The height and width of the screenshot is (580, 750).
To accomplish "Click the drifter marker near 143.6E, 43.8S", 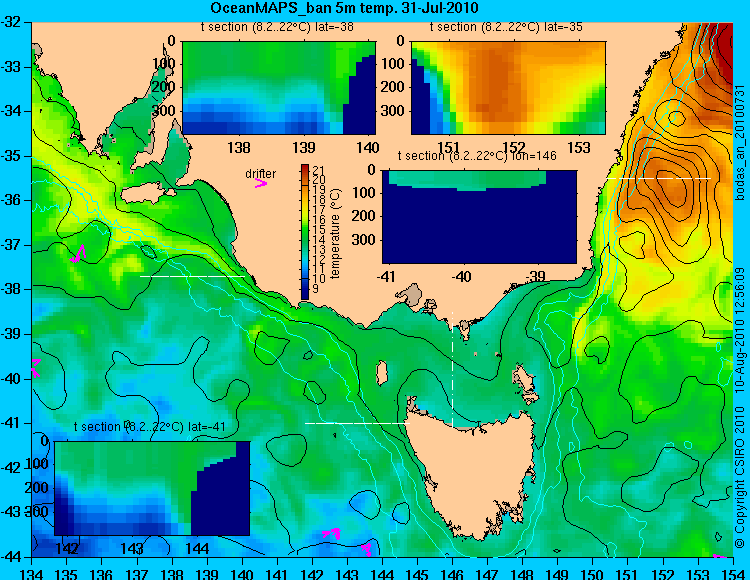I will (x=366, y=549).
